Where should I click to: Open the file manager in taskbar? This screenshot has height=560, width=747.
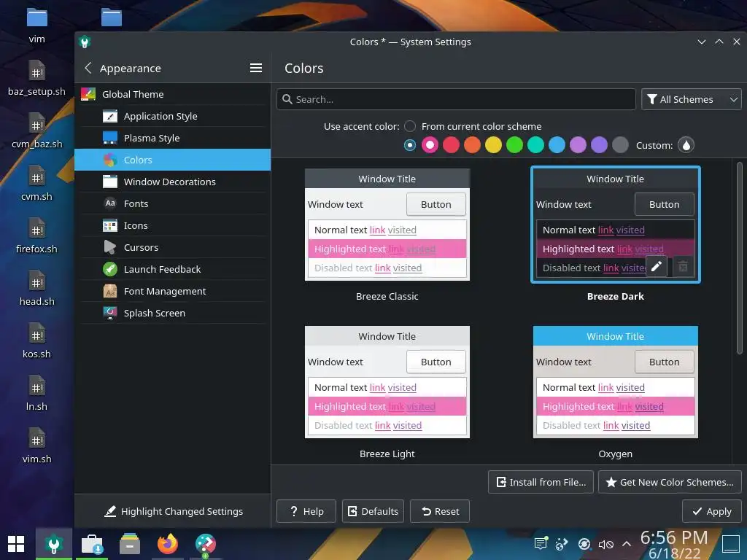(130, 544)
